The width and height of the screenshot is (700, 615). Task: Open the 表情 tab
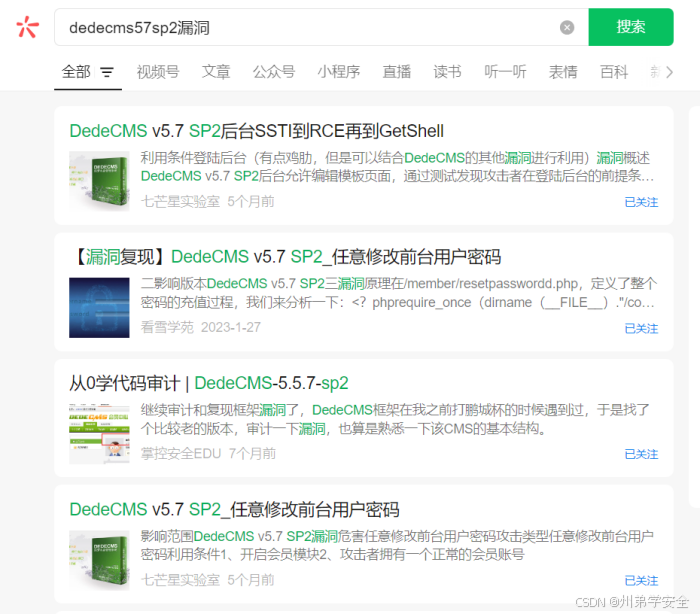563,72
